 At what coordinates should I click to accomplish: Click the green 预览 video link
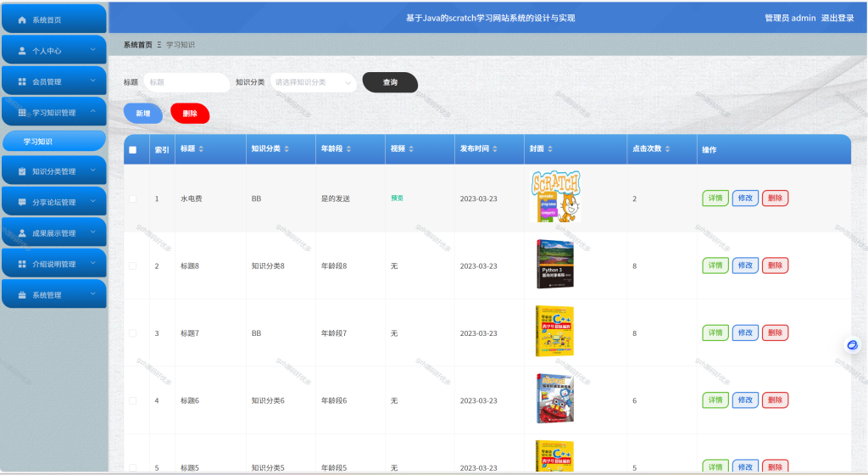coord(397,198)
